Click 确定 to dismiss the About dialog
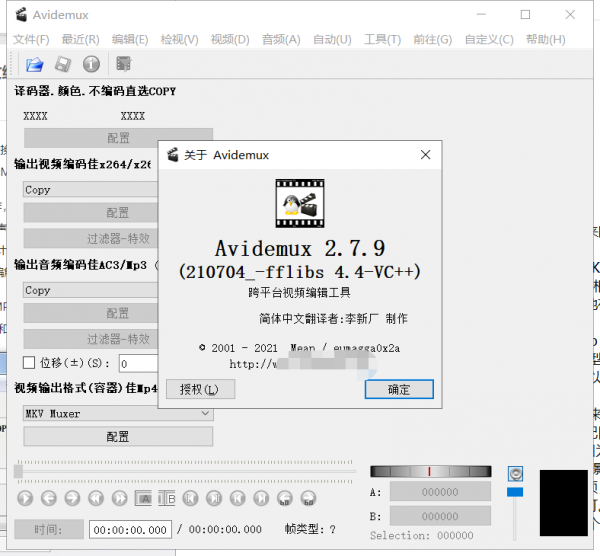 click(x=399, y=389)
